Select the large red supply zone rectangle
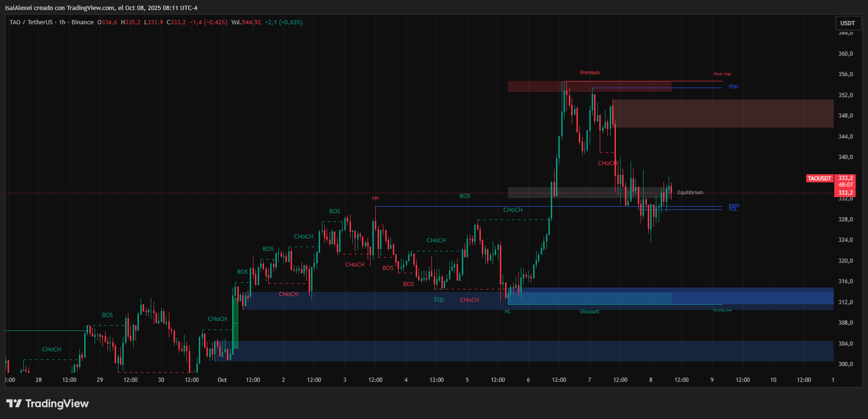868x419 pixels. point(723,113)
